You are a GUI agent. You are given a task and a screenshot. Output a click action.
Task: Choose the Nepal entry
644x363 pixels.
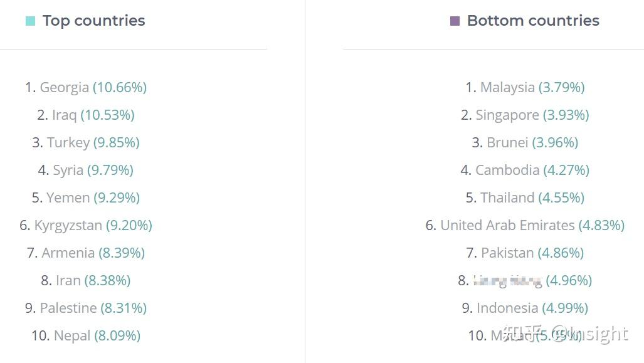click(x=86, y=335)
